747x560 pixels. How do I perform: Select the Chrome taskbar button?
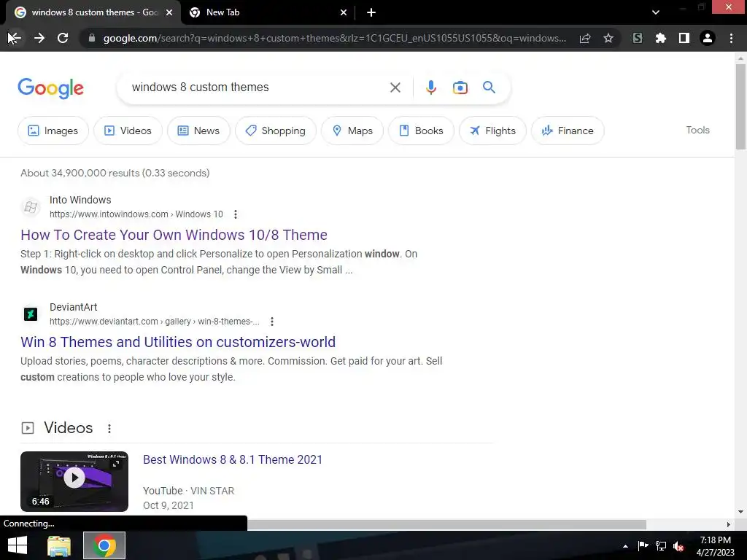tap(104, 545)
